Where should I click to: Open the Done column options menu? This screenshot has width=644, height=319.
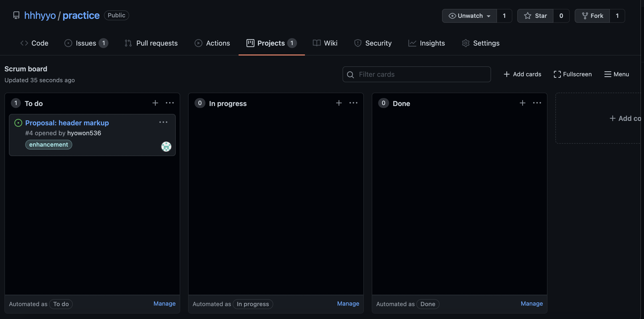point(537,103)
